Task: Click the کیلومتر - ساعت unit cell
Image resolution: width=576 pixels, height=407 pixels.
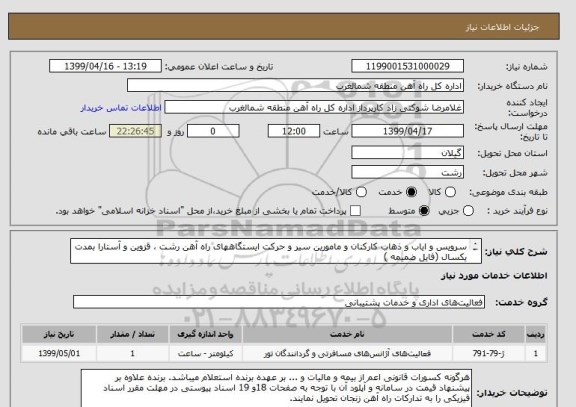Action: [205, 353]
